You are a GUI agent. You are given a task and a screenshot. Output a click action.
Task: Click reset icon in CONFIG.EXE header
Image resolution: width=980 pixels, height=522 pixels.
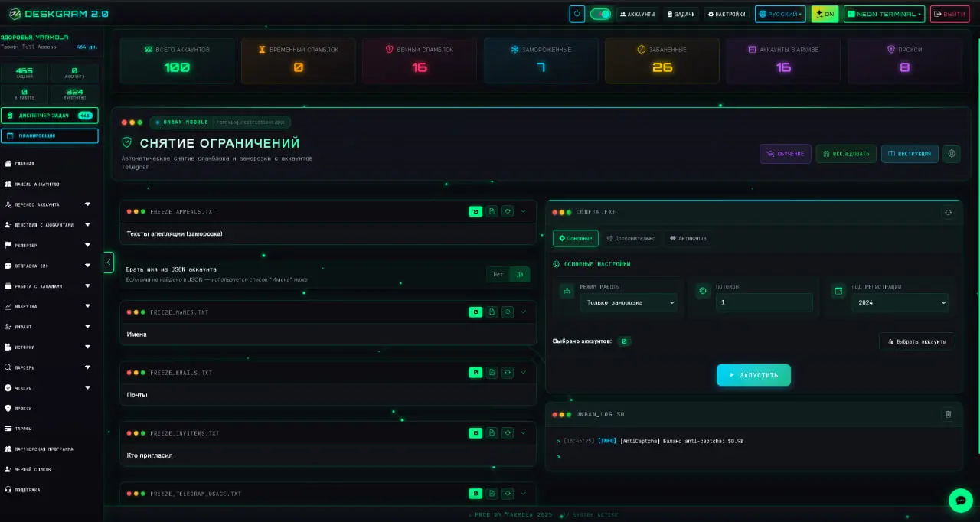click(949, 212)
